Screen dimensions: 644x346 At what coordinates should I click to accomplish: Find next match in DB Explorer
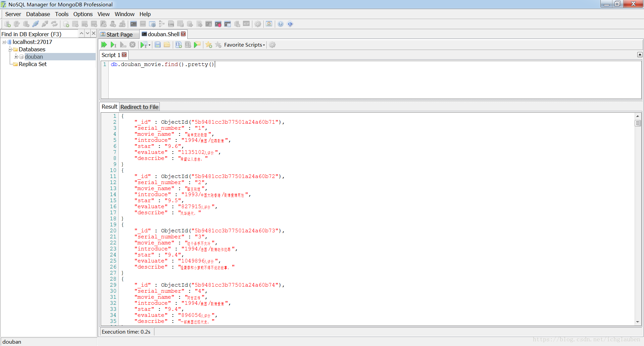88,34
